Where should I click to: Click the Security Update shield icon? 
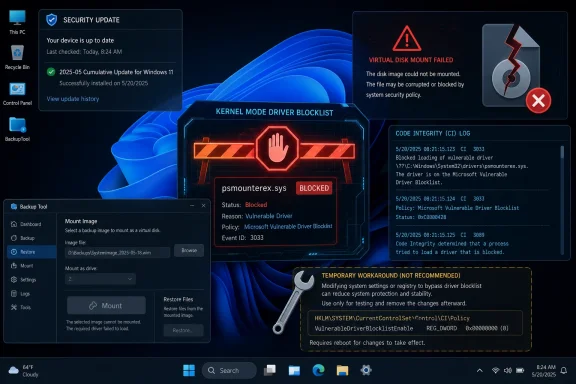[x=52, y=19]
